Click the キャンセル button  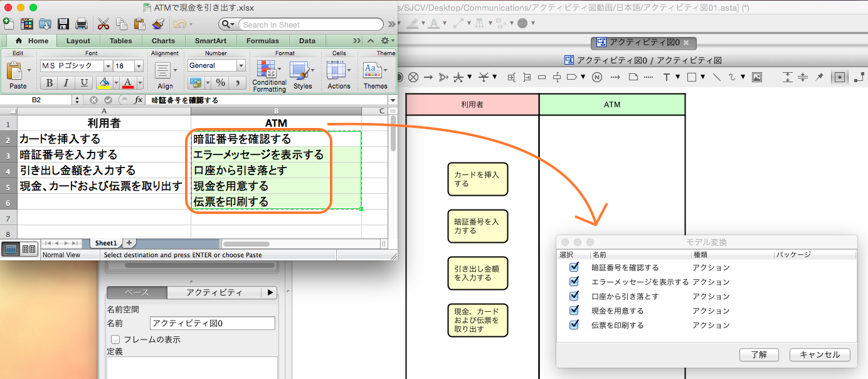point(819,355)
